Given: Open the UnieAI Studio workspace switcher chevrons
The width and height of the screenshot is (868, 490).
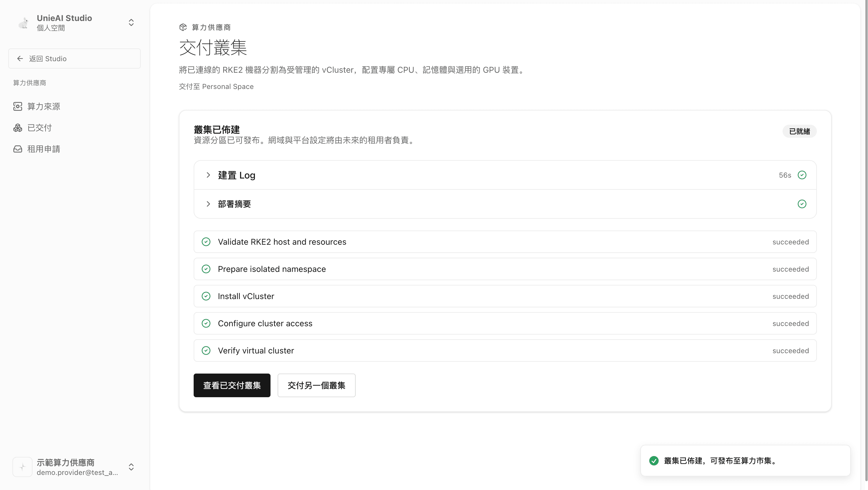Looking at the screenshot, I should click(131, 22).
